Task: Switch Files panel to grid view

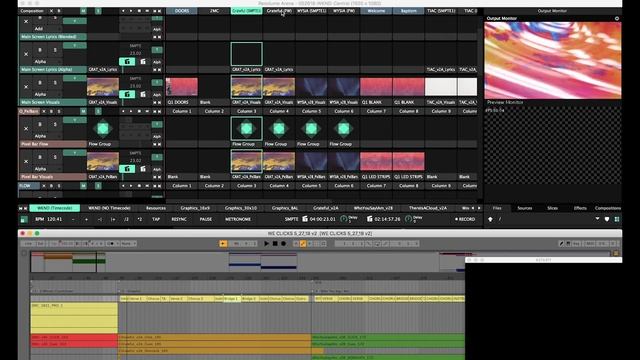Action: tap(617, 219)
